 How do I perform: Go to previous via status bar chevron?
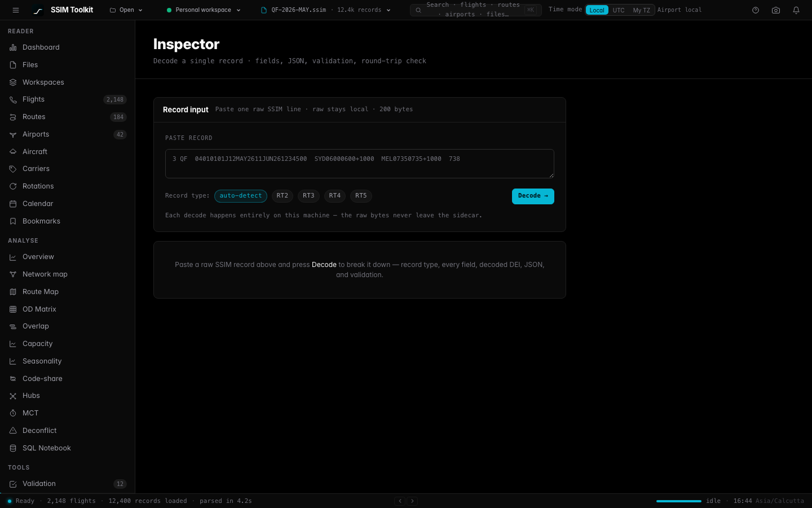400,501
